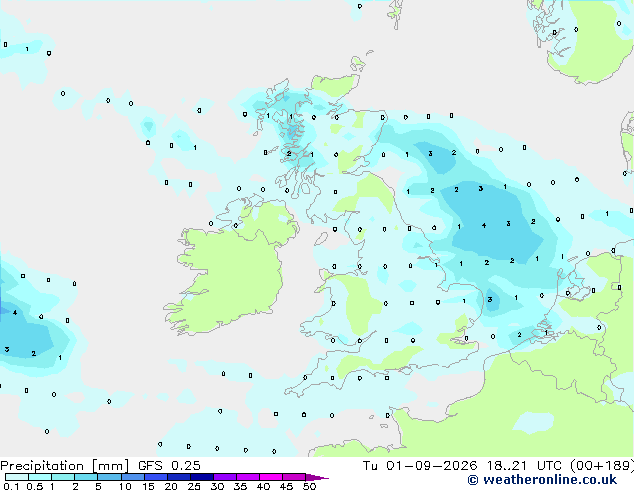Click the above-50 arrow tip of legend
Image resolution: width=634 pixels, height=490 pixels.
317,477
